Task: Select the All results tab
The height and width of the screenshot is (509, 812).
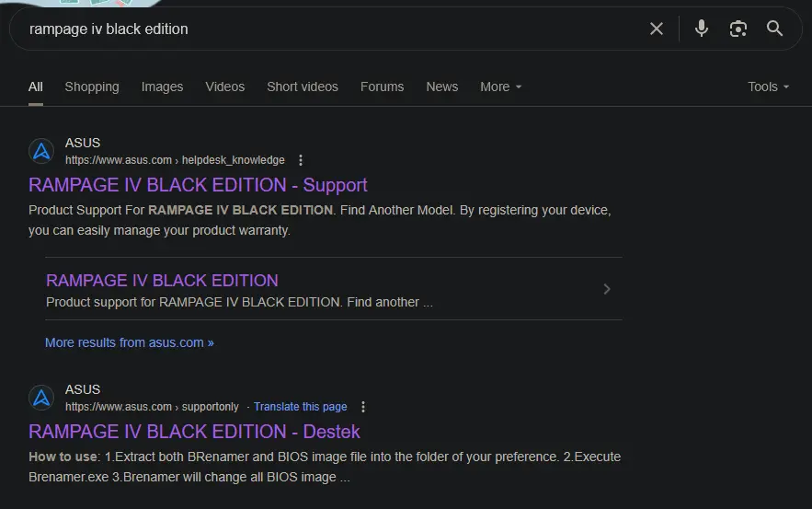Action: pyautogui.click(x=36, y=87)
